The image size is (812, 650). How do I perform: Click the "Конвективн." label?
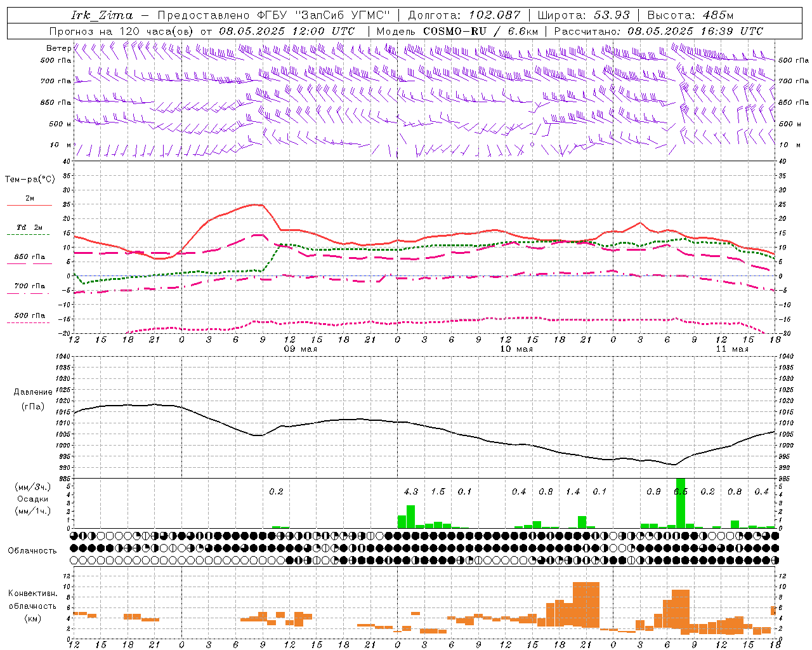coord(33,594)
